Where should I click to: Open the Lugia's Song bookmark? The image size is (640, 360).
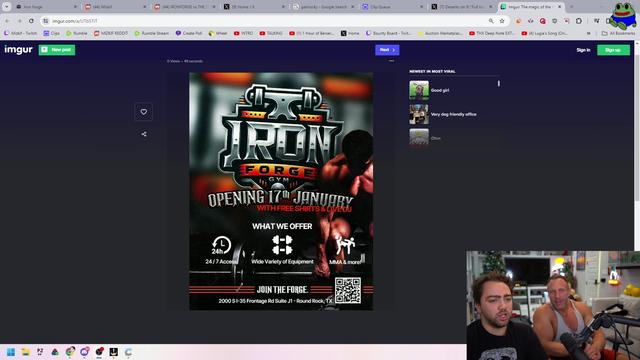544,33
